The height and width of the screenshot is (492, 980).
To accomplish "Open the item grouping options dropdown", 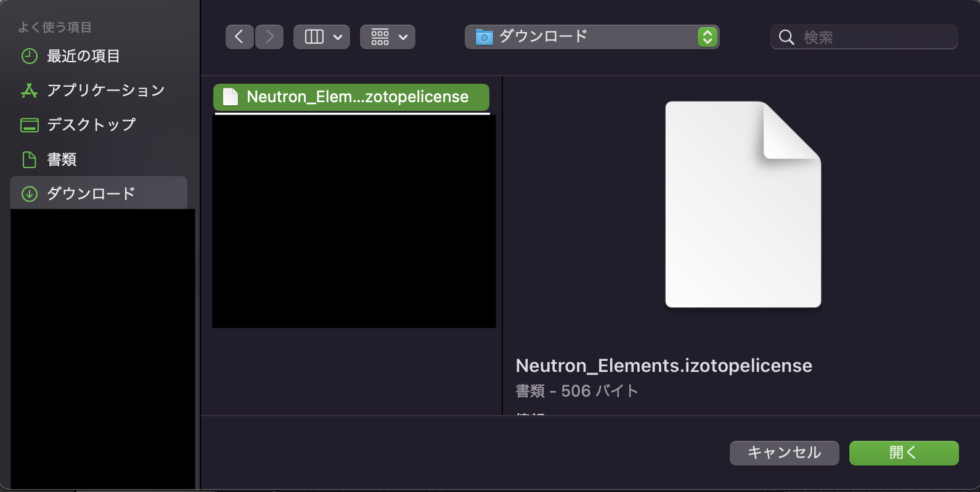I will coord(388,37).
